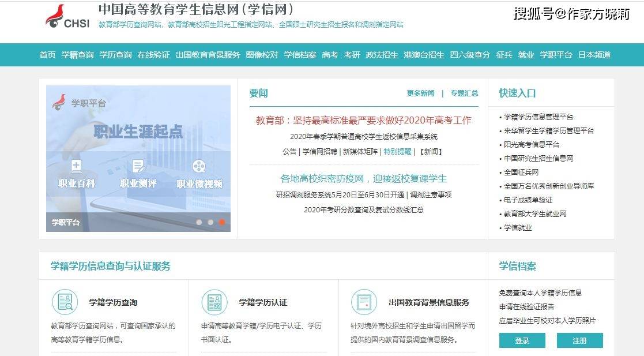Screen dimensions: 644x356
Task: Open 高考 in the navigation bar
Action: pos(330,55)
